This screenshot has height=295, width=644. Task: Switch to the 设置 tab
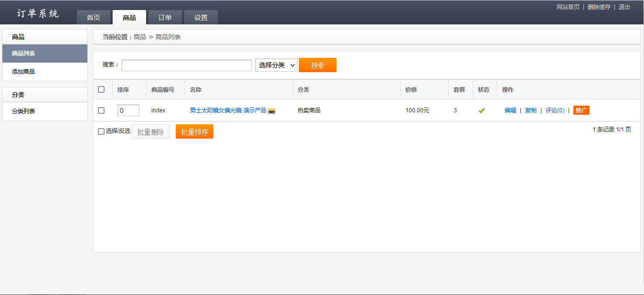[x=201, y=17]
